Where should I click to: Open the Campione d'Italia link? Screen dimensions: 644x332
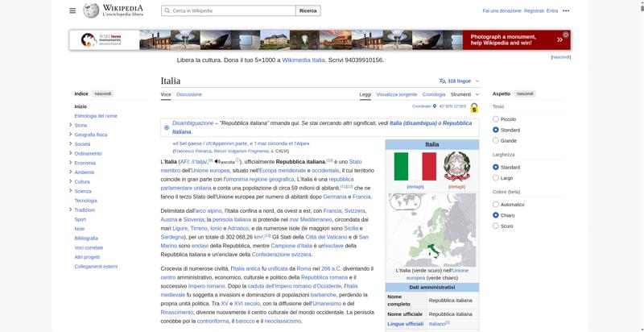point(291,246)
